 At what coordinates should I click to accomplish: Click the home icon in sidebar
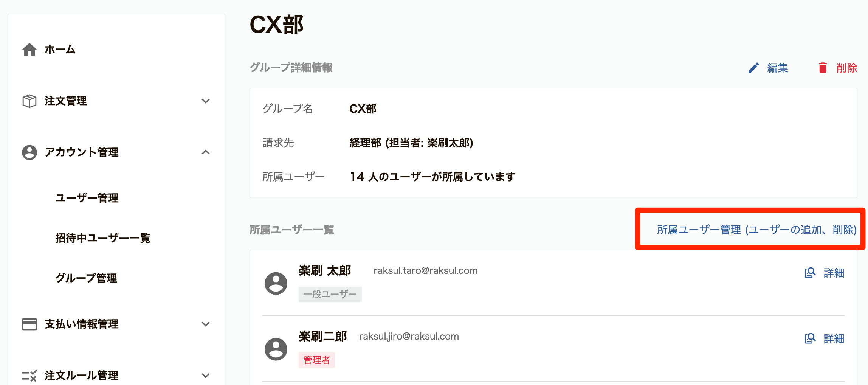pyautogui.click(x=29, y=50)
